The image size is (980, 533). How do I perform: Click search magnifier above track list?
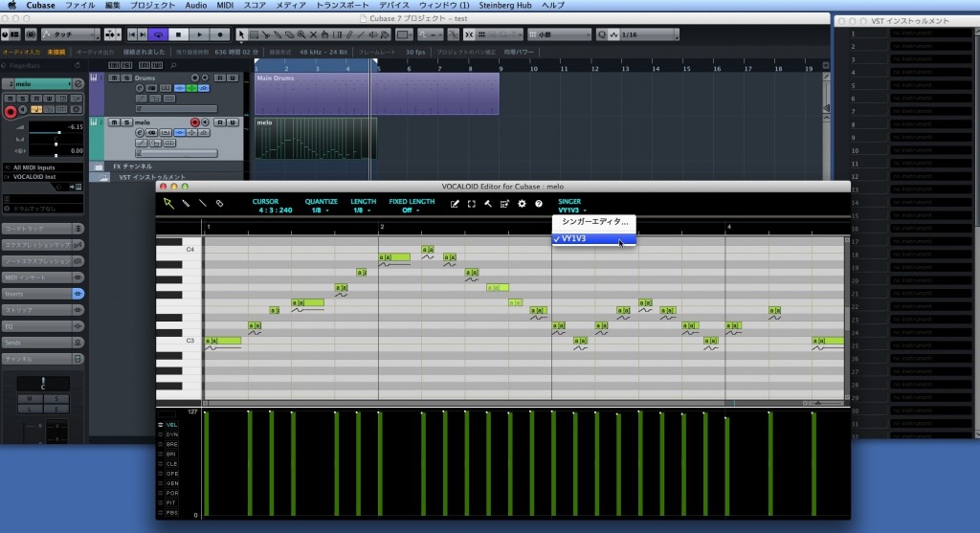[x=173, y=65]
